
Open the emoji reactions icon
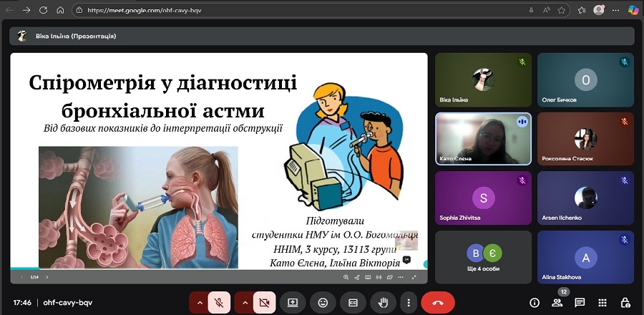pyautogui.click(x=323, y=303)
